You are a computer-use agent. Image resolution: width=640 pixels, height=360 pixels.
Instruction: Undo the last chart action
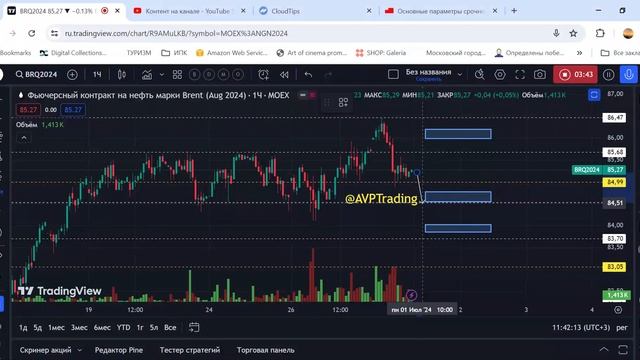[x=308, y=74]
